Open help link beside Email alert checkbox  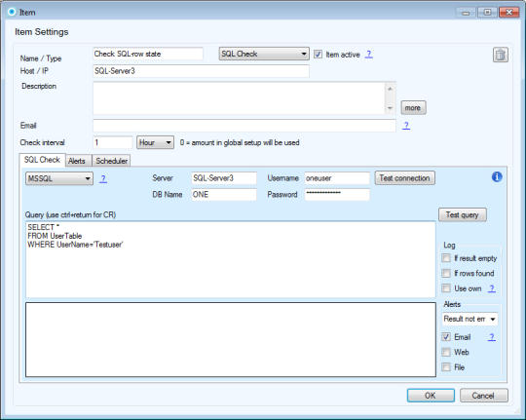tap(492, 337)
